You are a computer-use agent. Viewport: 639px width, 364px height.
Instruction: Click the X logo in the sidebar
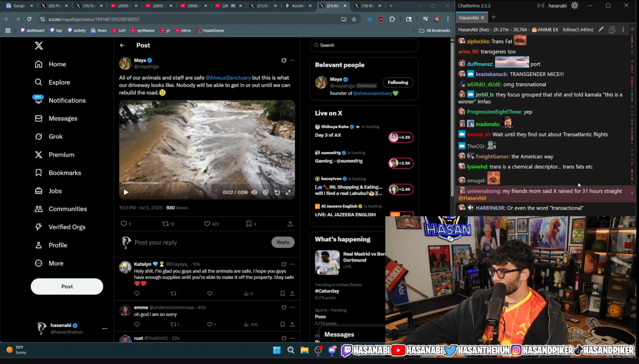click(x=39, y=46)
